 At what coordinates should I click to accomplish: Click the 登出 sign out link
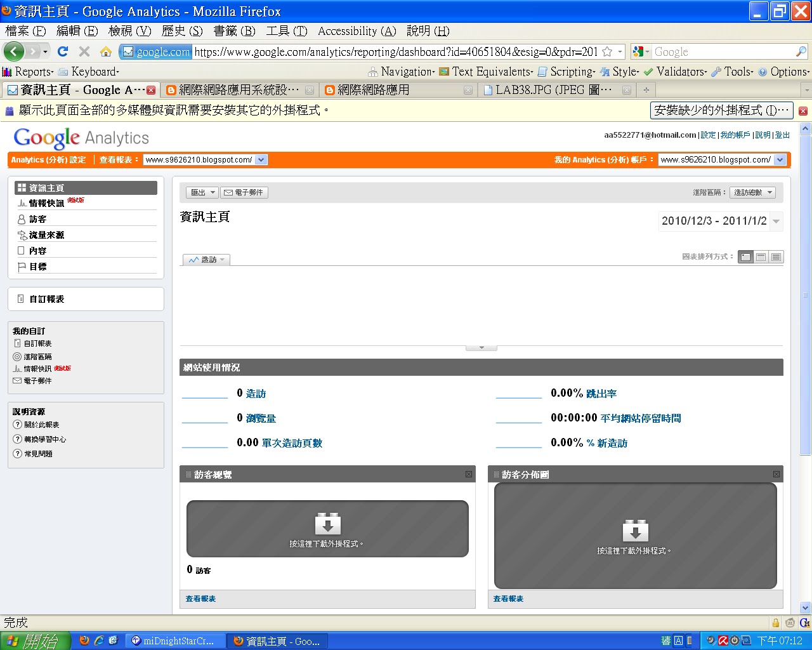(782, 135)
